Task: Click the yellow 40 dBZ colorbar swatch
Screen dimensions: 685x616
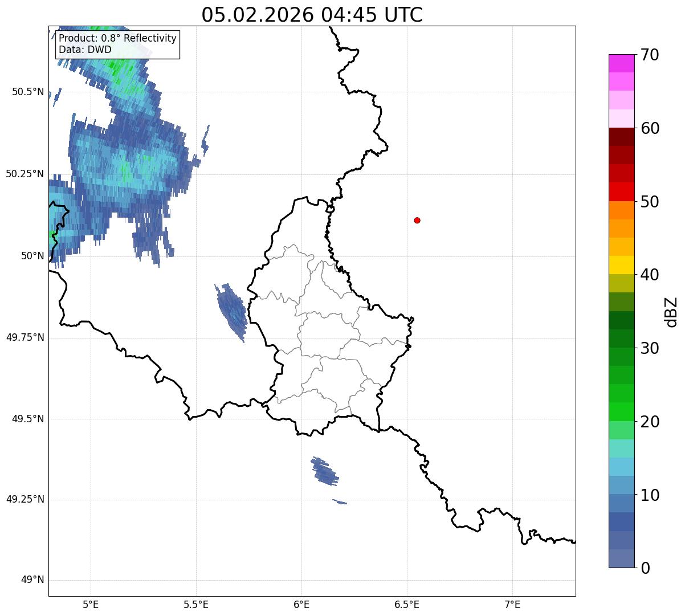Action: point(621,265)
